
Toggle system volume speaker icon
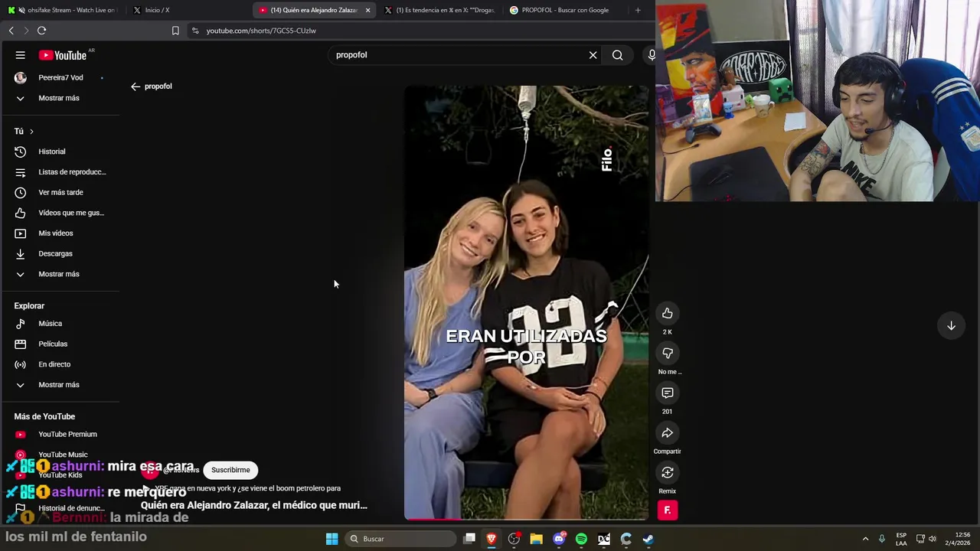pos(932,539)
